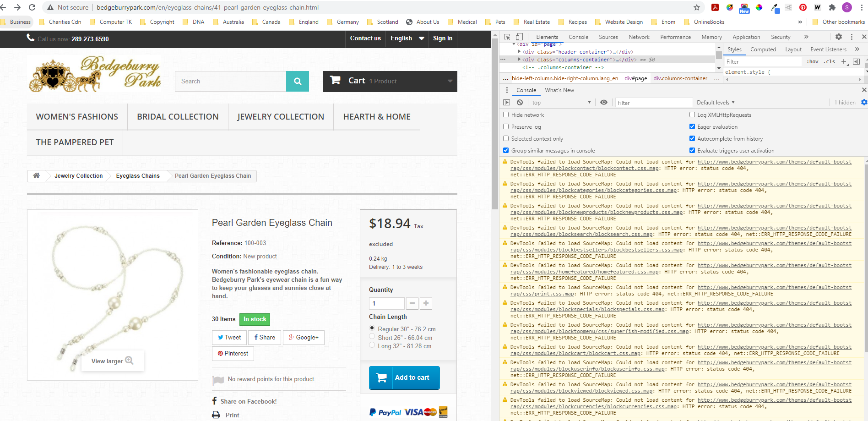Expand the header-container div node

coord(519,52)
